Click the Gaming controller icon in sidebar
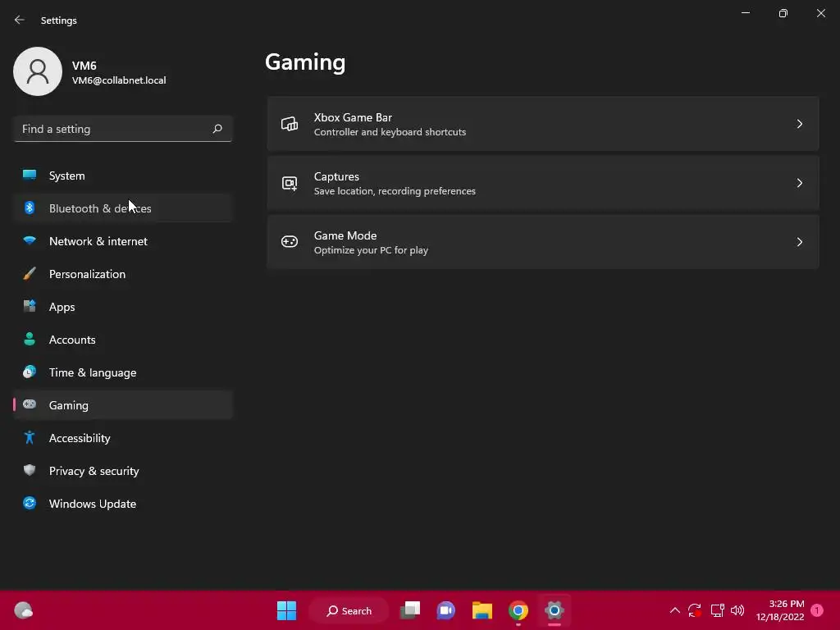Viewport: 840px width, 630px height. [30, 404]
